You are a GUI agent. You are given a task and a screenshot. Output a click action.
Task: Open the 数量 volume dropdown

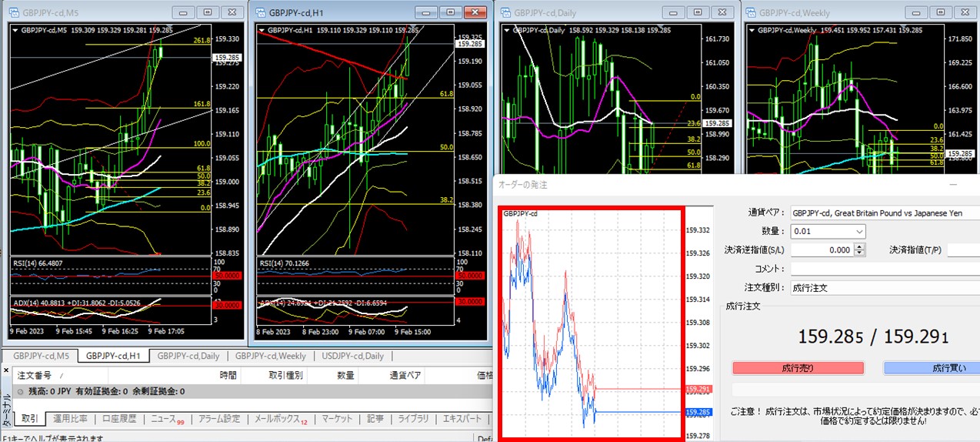pos(858,231)
